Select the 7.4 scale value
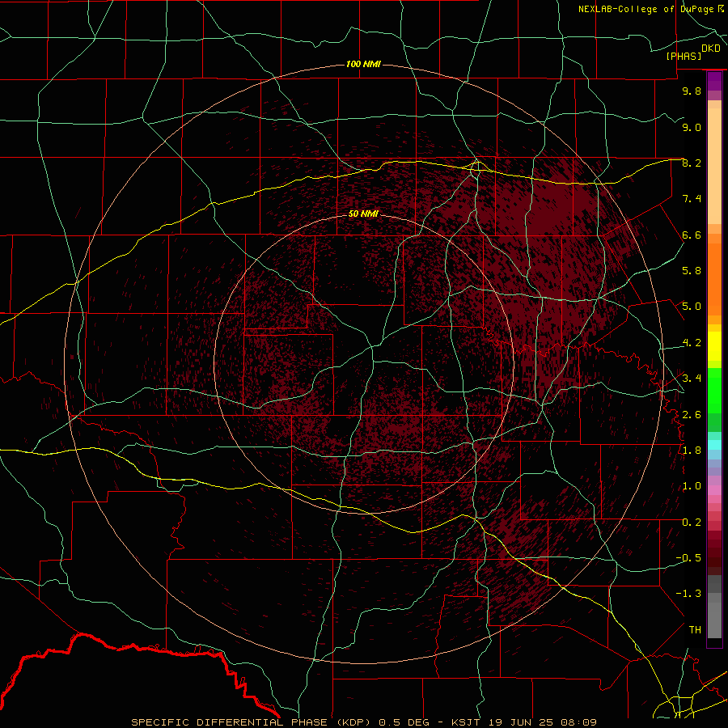The image size is (728, 728). point(692,199)
